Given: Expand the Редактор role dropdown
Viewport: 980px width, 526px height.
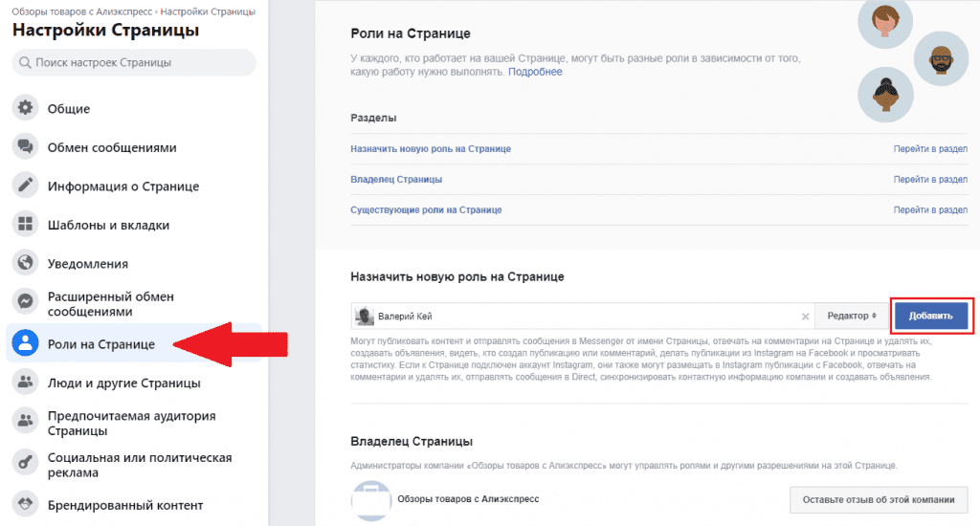Looking at the screenshot, I should click(851, 317).
